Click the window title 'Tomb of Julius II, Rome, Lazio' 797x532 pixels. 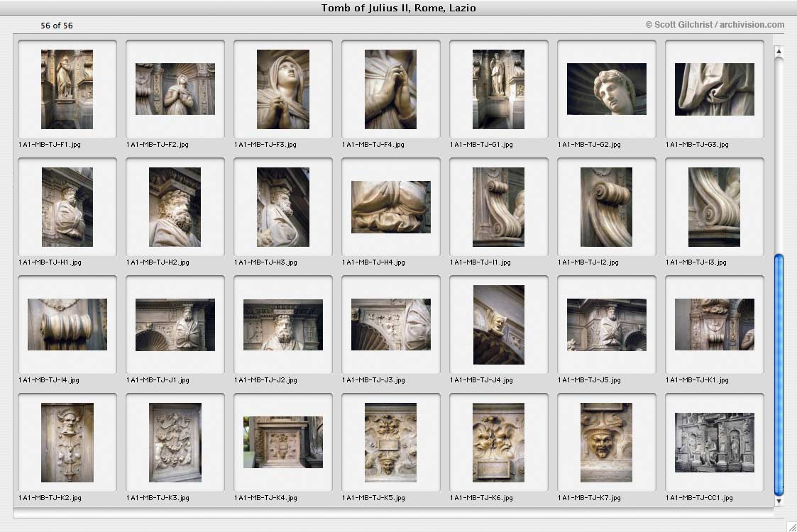tap(399, 8)
